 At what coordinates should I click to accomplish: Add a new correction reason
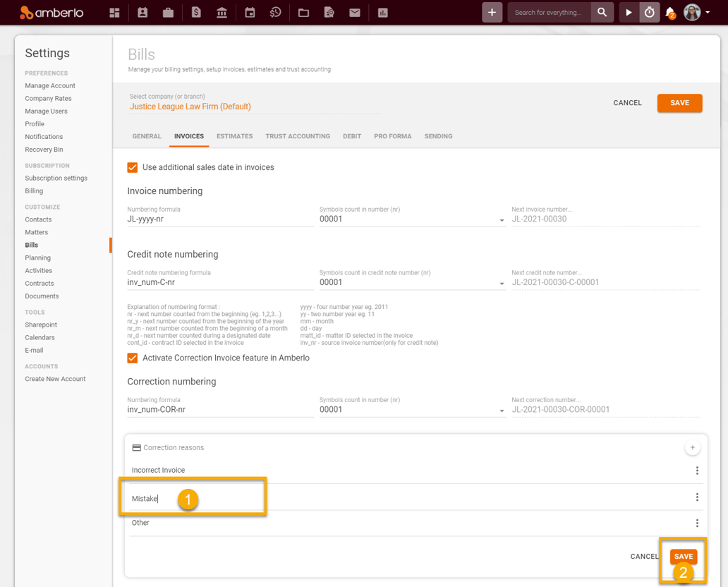[692, 448]
